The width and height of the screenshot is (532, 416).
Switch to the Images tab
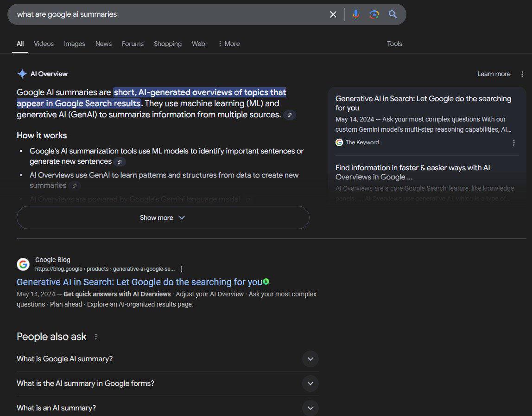pyautogui.click(x=75, y=44)
